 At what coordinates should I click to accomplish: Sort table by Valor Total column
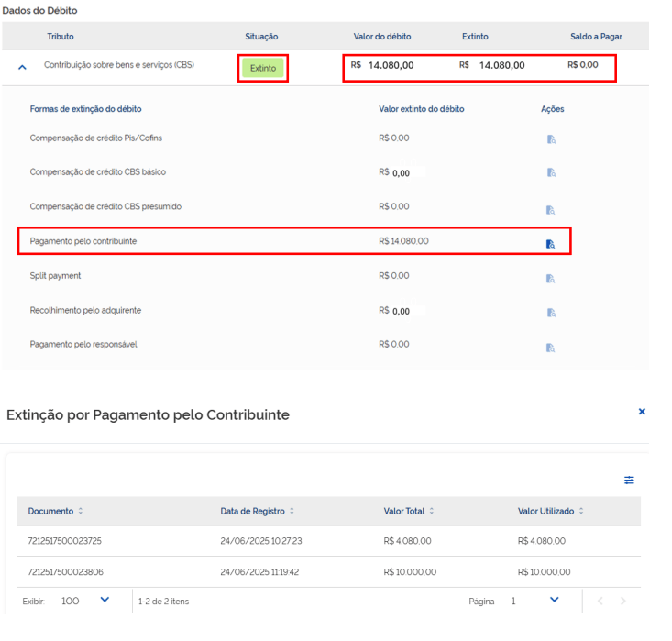click(432, 511)
